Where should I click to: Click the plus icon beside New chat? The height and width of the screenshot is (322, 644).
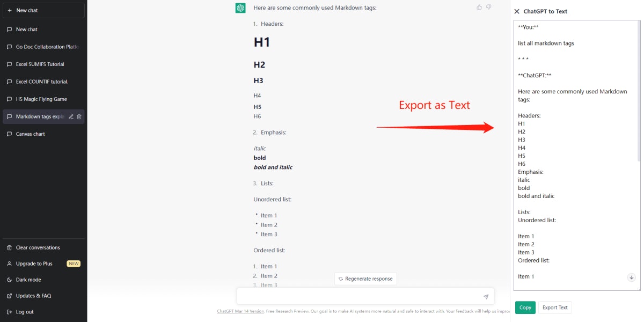[10, 10]
